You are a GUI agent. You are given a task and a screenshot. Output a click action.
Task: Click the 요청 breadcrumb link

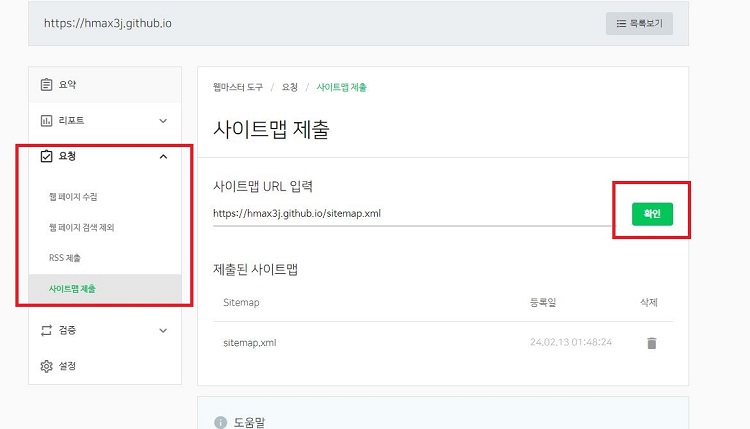pos(289,87)
